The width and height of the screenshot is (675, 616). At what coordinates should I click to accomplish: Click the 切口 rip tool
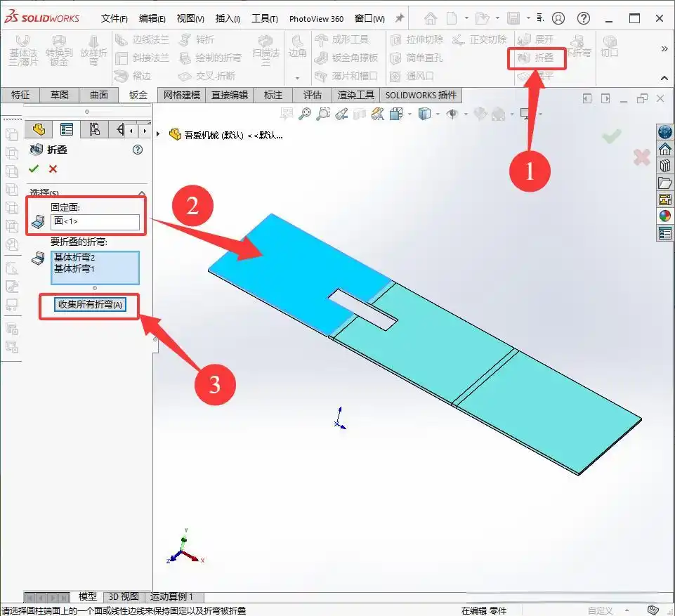click(610, 46)
